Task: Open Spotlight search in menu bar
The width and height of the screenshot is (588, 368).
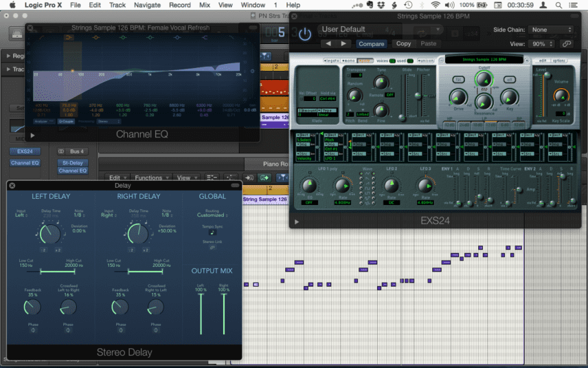Action: click(558, 6)
